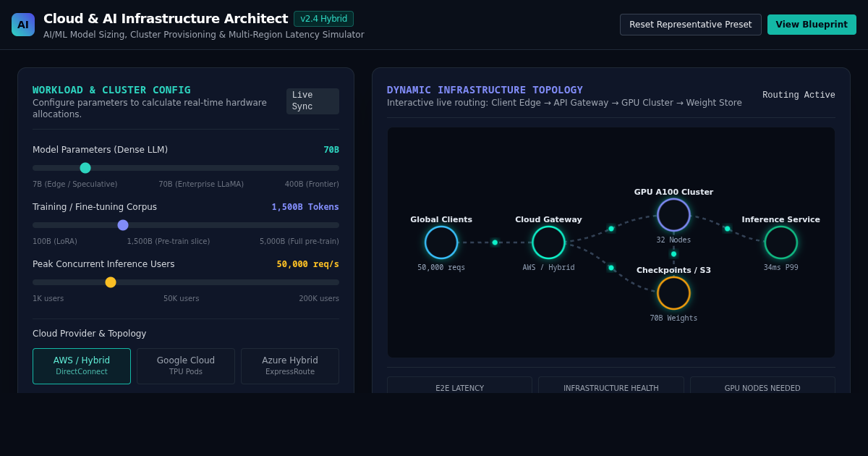Adjust the Training Corpus slider handle

123,225
